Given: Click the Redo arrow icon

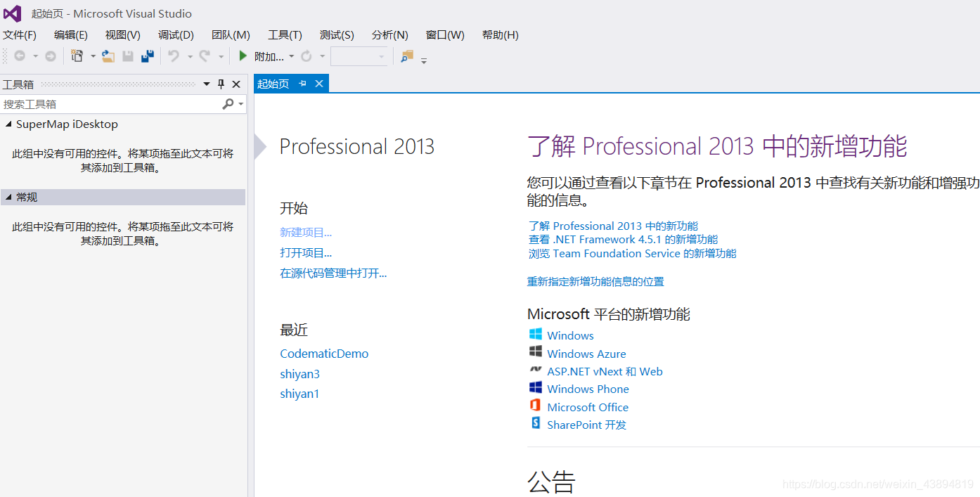Looking at the screenshot, I should pos(205,56).
